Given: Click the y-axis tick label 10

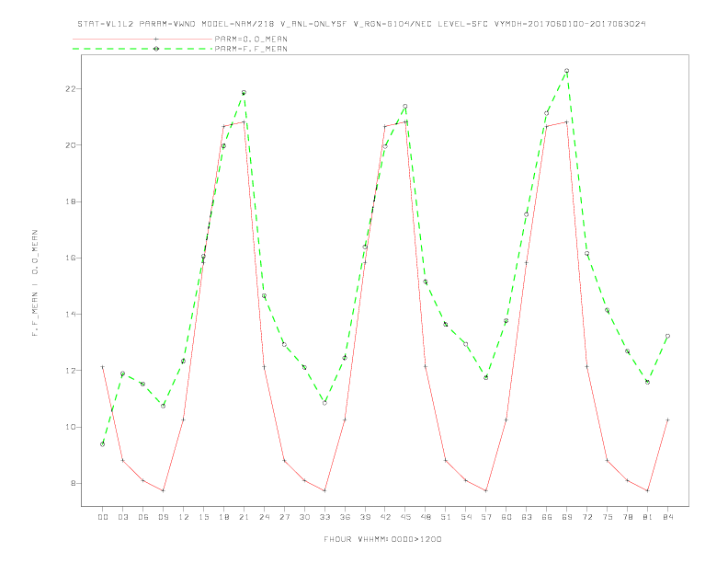Looking at the screenshot, I should point(70,427).
